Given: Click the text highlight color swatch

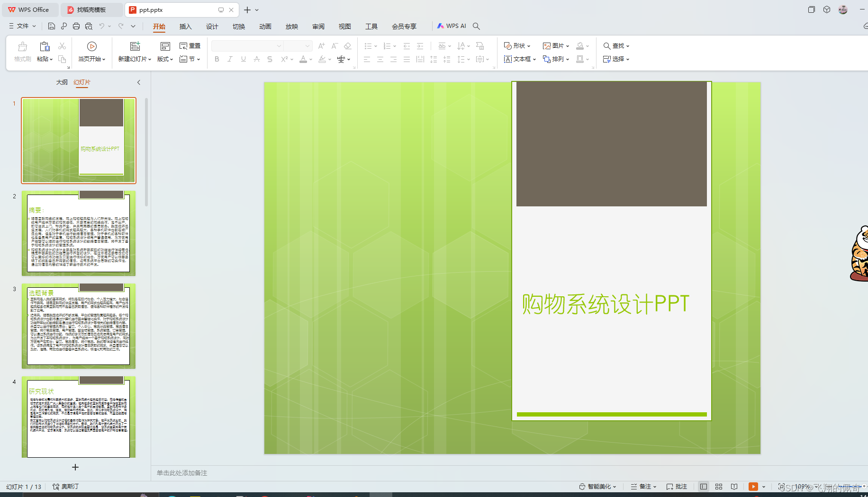Looking at the screenshot, I should click(x=322, y=59).
